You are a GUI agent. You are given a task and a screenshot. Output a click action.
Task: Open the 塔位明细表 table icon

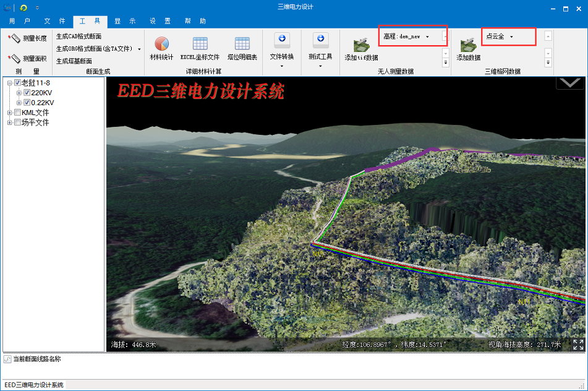pyautogui.click(x=242, y=43)
